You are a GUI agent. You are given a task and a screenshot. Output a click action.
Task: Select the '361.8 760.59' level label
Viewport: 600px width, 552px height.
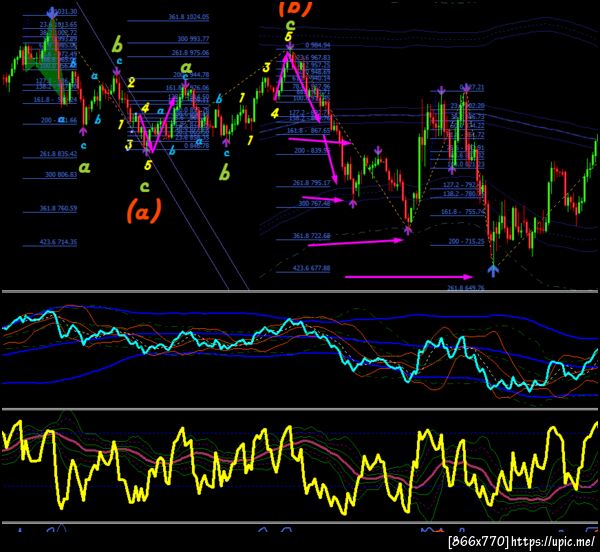[58, 208]
